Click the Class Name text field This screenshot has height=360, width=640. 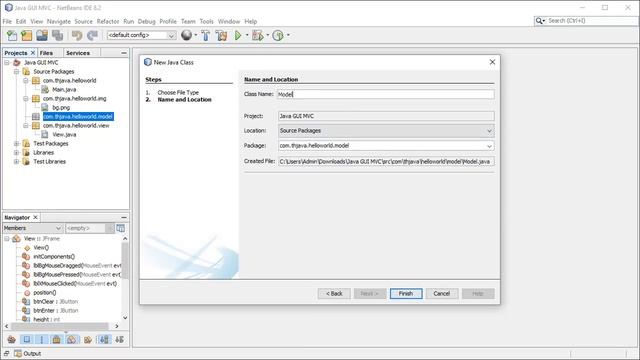tap(386, 94)
